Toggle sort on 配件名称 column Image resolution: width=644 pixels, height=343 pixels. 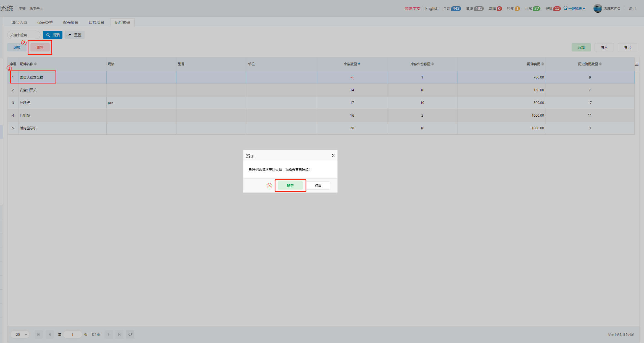pos(35,64)
